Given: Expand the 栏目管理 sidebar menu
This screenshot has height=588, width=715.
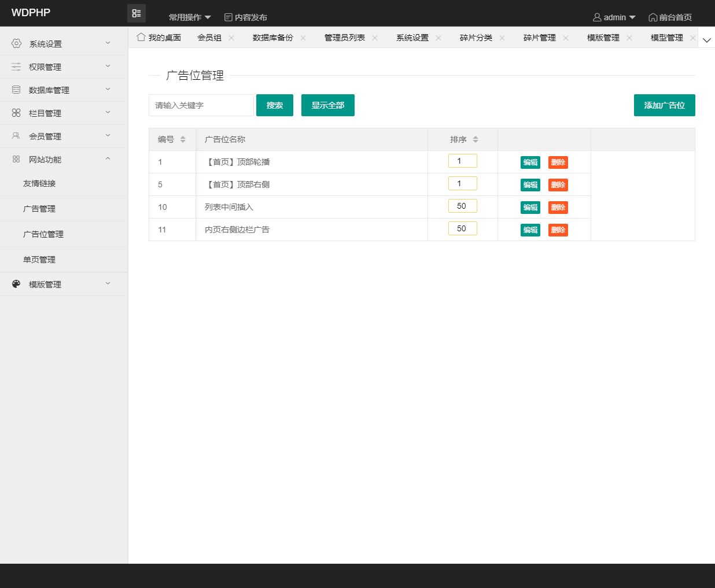Looking at the screenshot, I should tap(108, 112).
